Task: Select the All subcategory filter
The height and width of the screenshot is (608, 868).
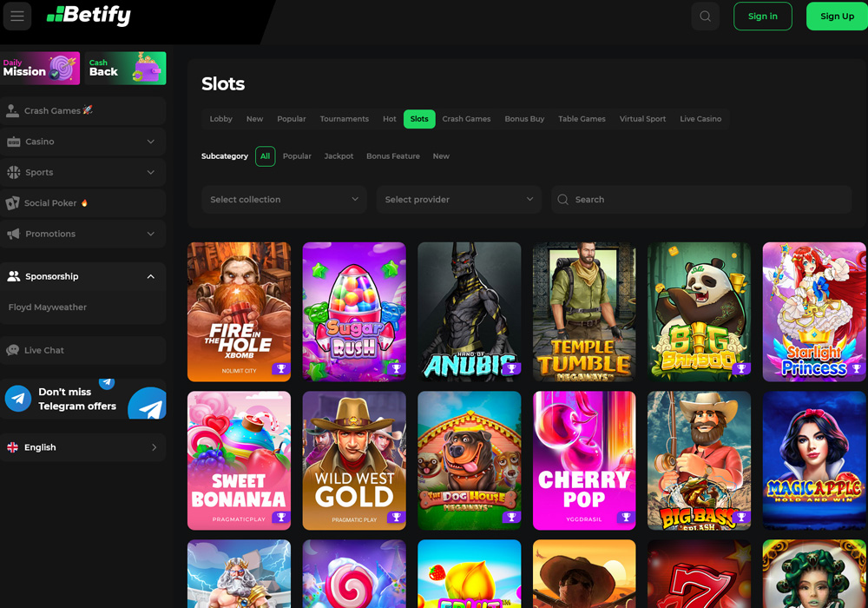Action: click(265, 156)
